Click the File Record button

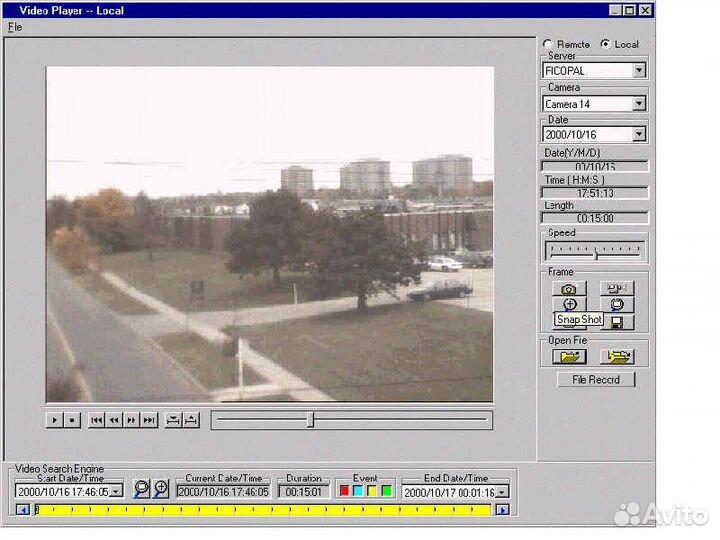pos(596,380)
